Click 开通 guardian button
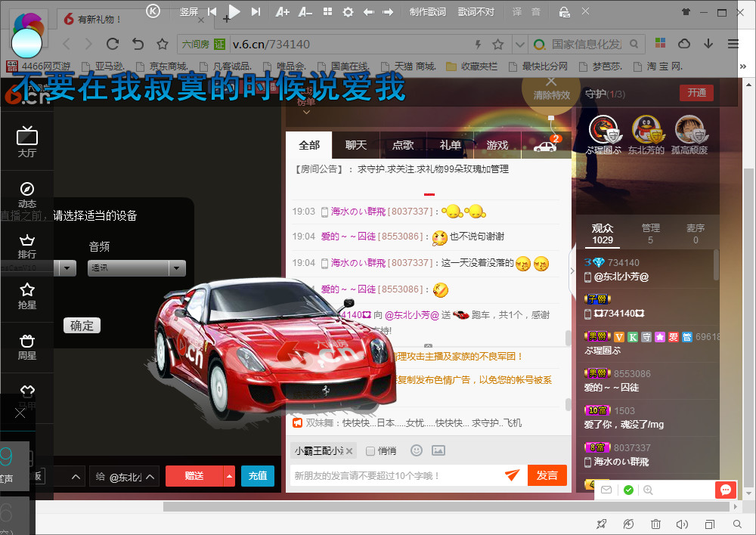Viewport: 756px width, 535px height. pos(696,92)
